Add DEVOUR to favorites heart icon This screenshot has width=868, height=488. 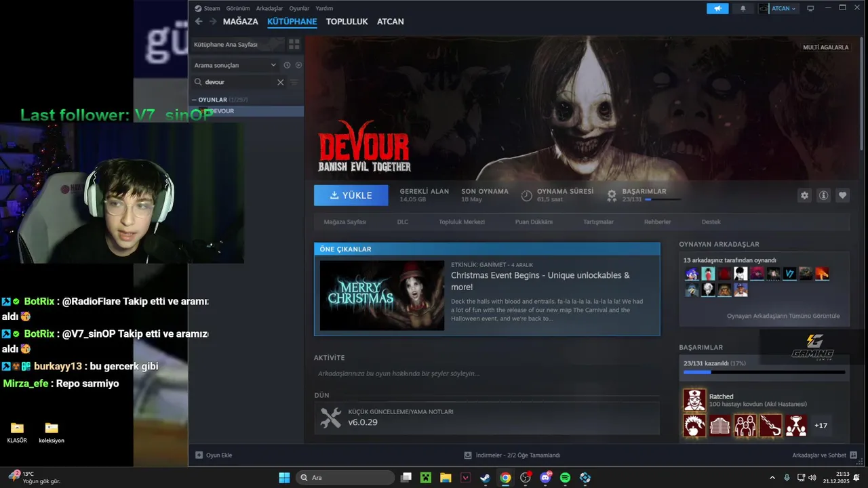tap(843, 195)
